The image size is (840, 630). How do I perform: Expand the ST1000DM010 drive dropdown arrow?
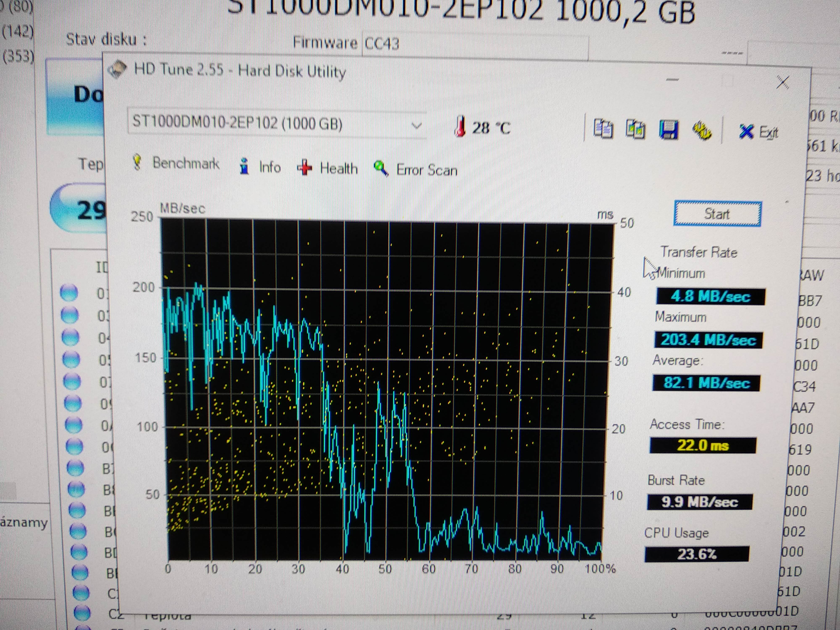pos(417,125)
